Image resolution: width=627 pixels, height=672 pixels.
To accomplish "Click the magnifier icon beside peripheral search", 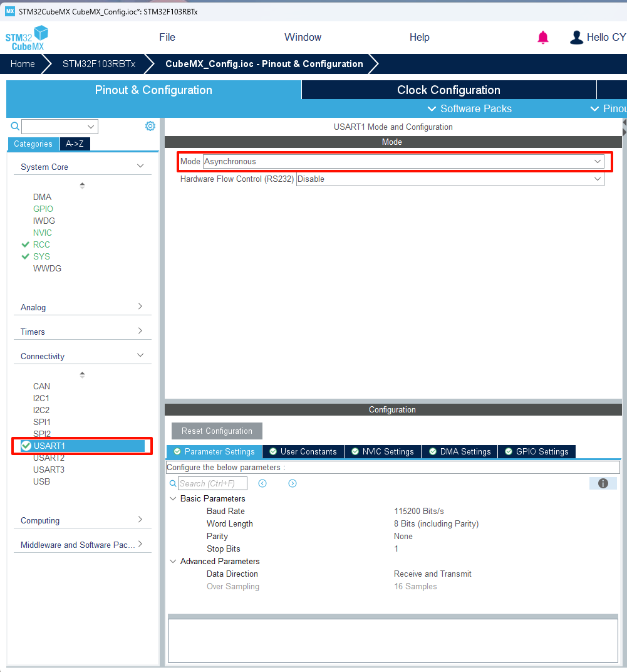I will (x=15, y=127).
